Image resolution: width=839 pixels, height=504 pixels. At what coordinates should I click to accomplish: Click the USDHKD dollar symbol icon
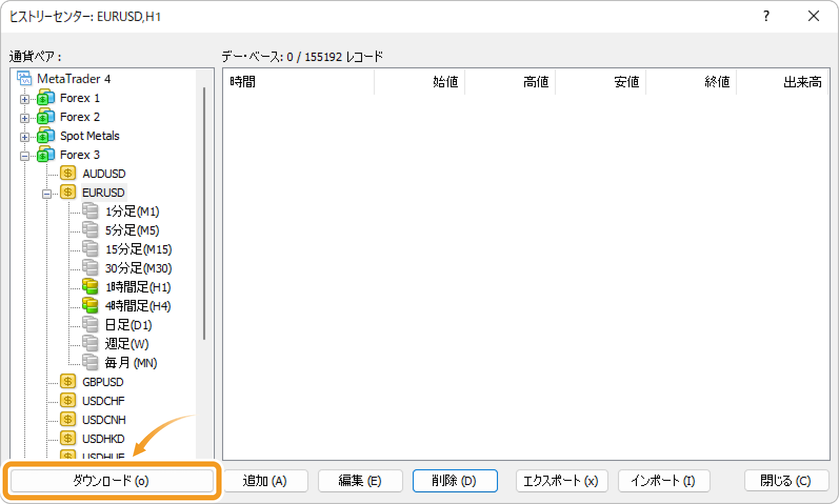(x=68, y=438)
